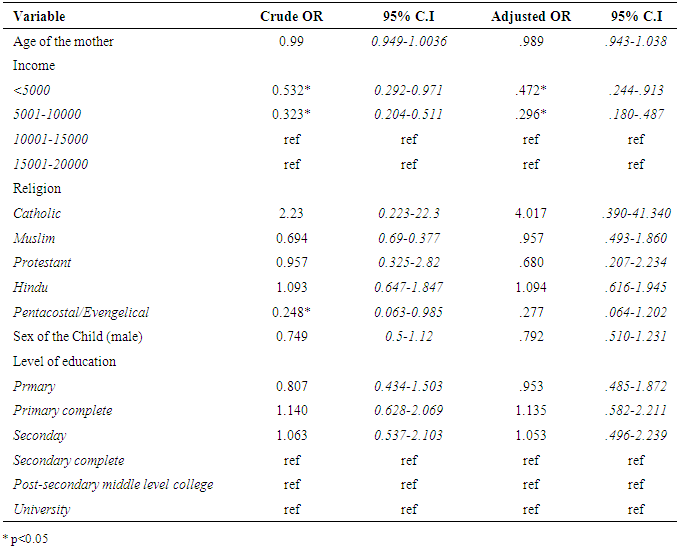Viewport: 677px width, 551px height.
Task: Click the Income category heading
Action: click(34, 65)
